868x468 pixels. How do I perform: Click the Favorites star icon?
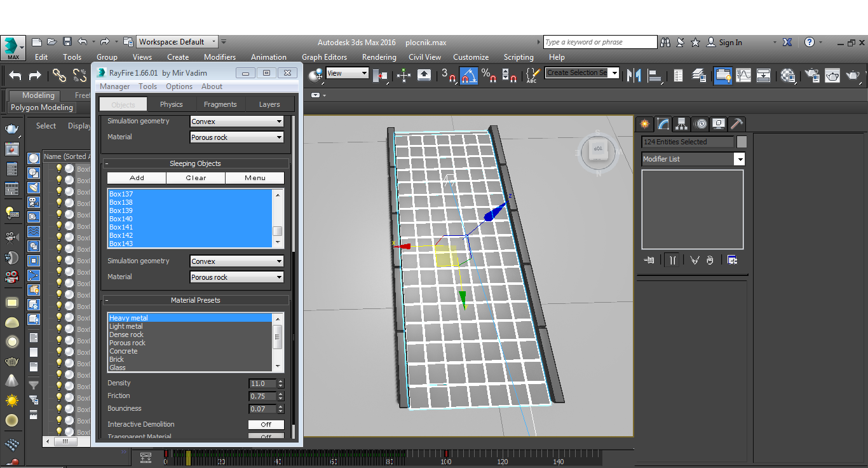(695, 42)
